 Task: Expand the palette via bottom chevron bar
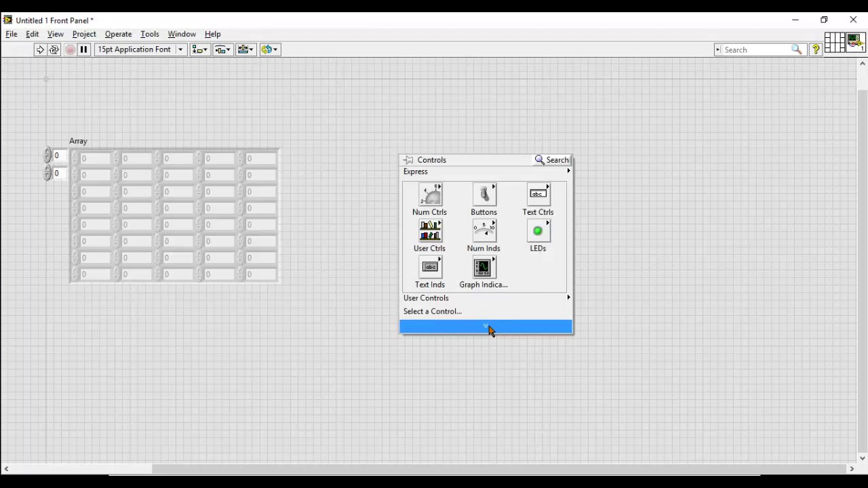486,327
